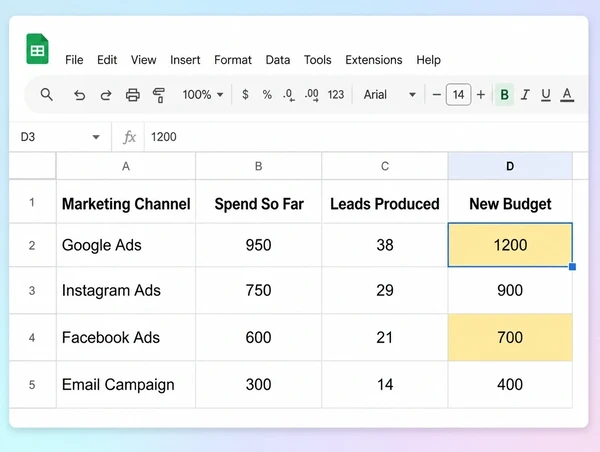Decrease decimal places icon

(289, 95)
